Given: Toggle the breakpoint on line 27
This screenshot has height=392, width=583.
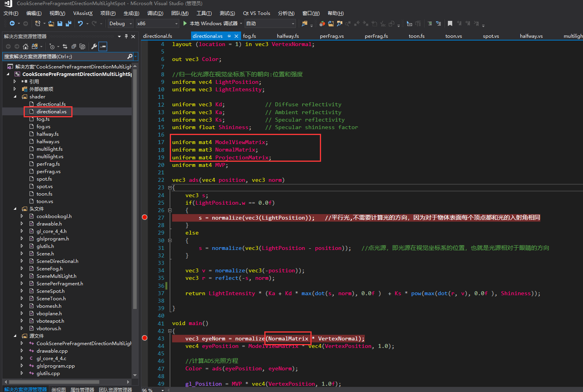Looking at the screenshot, I should 144,217.
